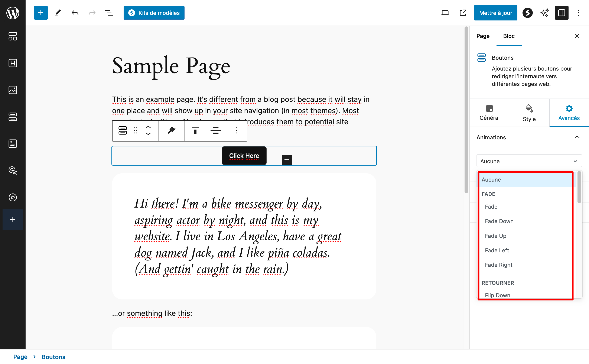Select Fade Up animation option
This screenshot has width=589, height=364.
(495, 236)
